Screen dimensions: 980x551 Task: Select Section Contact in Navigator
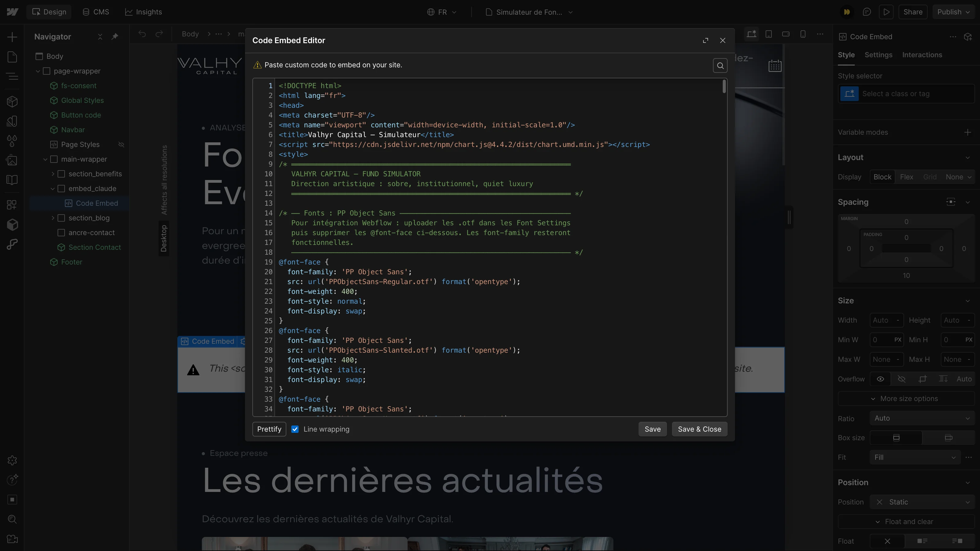click(x=95, y=247)
